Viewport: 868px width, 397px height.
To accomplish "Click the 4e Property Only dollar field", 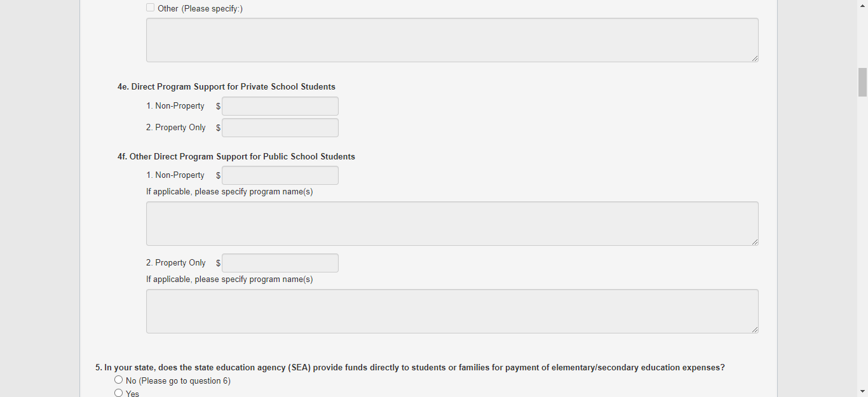I will coord(280,128).
